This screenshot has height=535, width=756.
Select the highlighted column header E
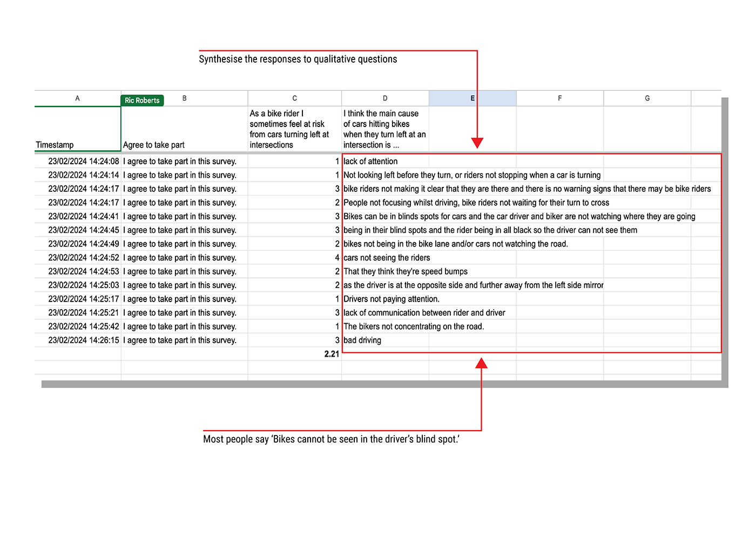click(x=472, y=98)
